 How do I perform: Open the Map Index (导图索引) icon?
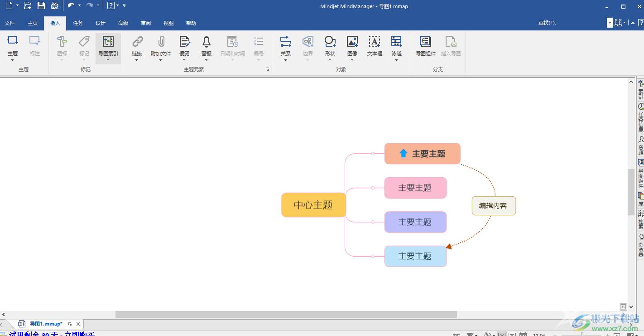(108, 41)
